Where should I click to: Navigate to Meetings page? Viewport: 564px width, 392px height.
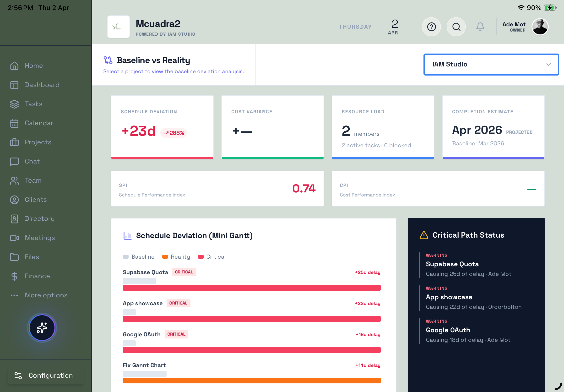40,238
